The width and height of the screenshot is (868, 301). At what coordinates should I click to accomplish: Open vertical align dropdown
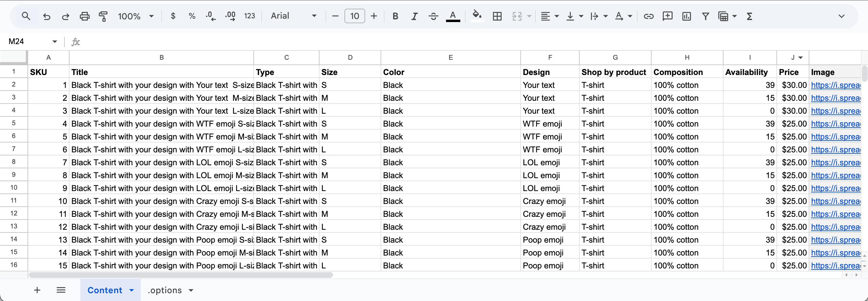point(575,16)
